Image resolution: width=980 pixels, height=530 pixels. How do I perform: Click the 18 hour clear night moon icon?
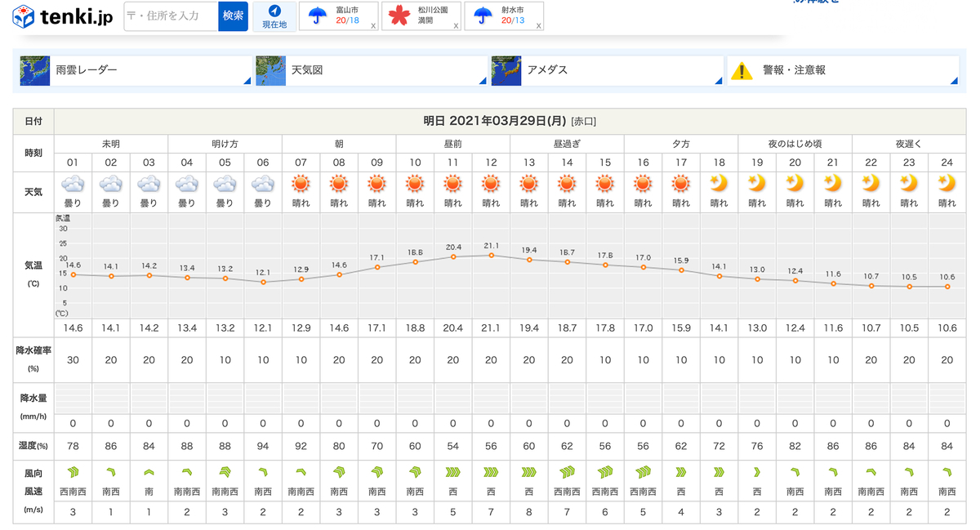coord(719,183)
